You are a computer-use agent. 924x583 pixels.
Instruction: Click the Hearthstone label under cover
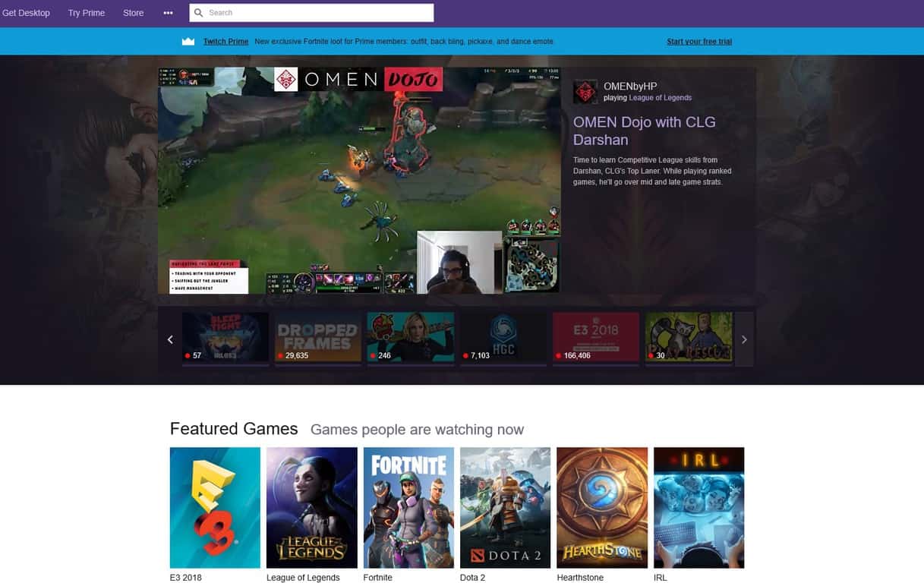pos(580,578)
